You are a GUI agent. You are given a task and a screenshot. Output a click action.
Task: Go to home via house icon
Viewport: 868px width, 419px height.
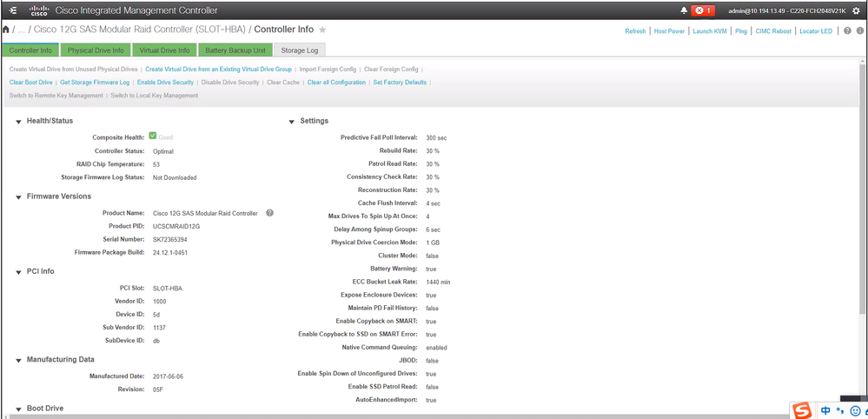(x=6, y=30)
